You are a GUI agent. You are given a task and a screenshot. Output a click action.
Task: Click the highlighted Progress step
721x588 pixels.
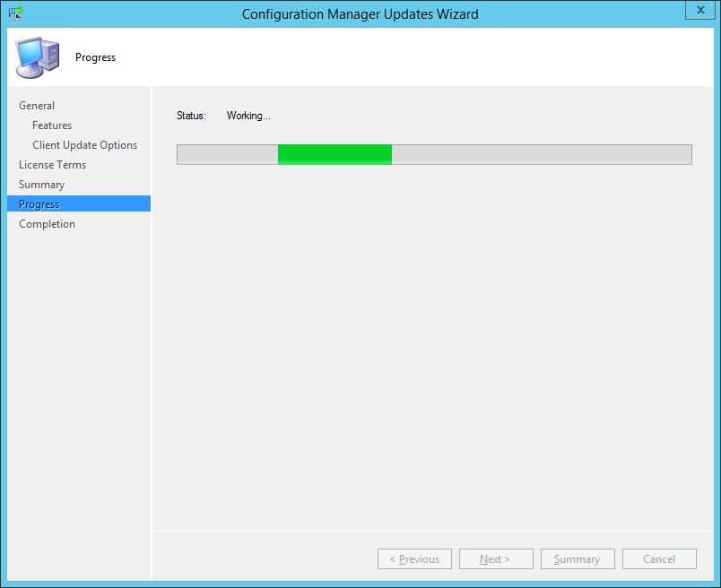coord(39,203)
